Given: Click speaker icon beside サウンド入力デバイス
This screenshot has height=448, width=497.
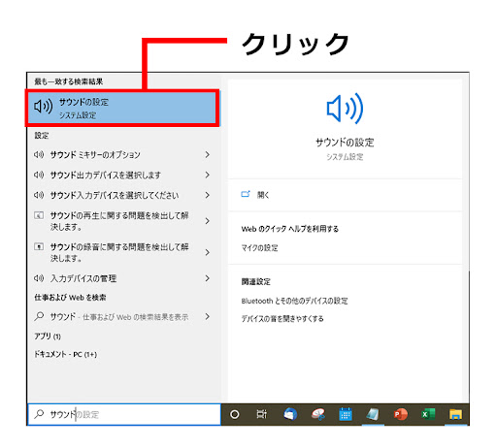Looking at the screenshot, I should click(39, 195).
